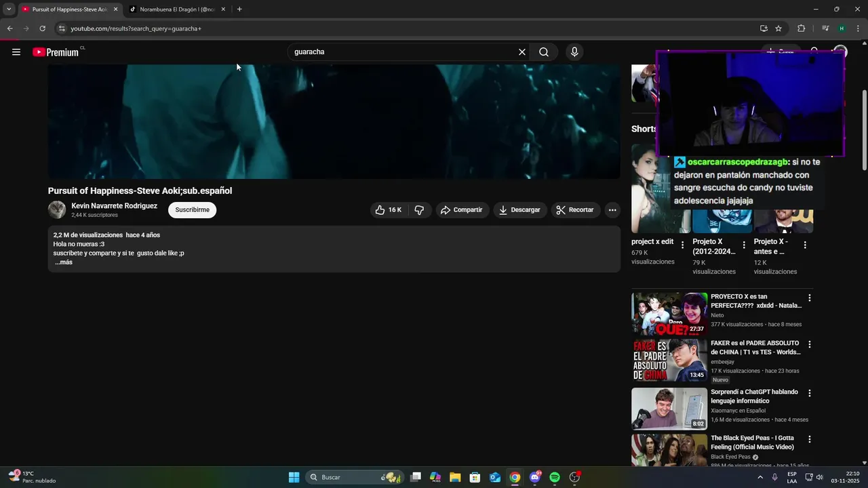
Task: Open FAKER ES EL PADRE ABSOLUTO thumbnail
Action: (x=669, y=361)
